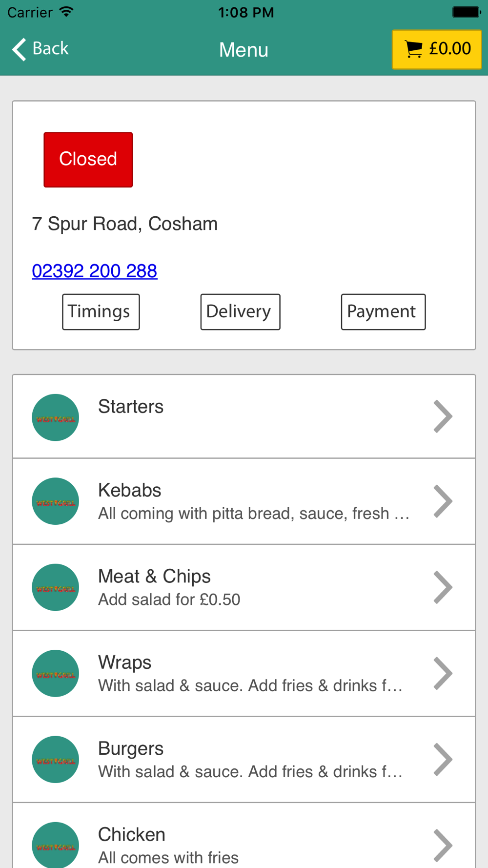This screenshot has height=868, width=488.
Task: View Delivery information
Action: click(x=240, y=312)
